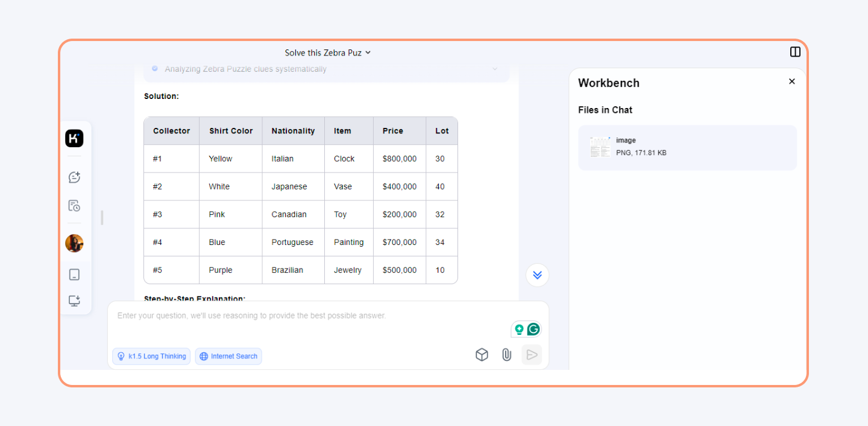868x426 pixels.
Task: Enable k1.5 Long Thinking mode
Action: (151, 356)
